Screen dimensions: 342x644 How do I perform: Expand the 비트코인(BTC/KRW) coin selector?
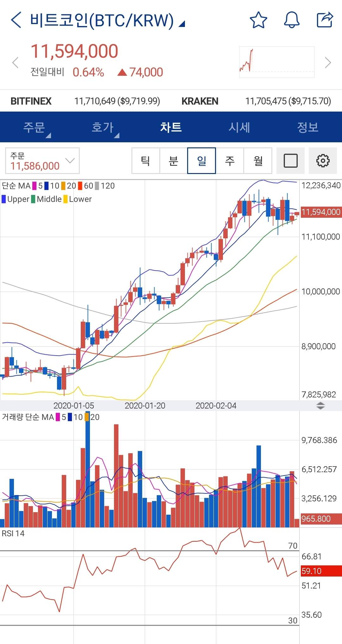[108, 21]
